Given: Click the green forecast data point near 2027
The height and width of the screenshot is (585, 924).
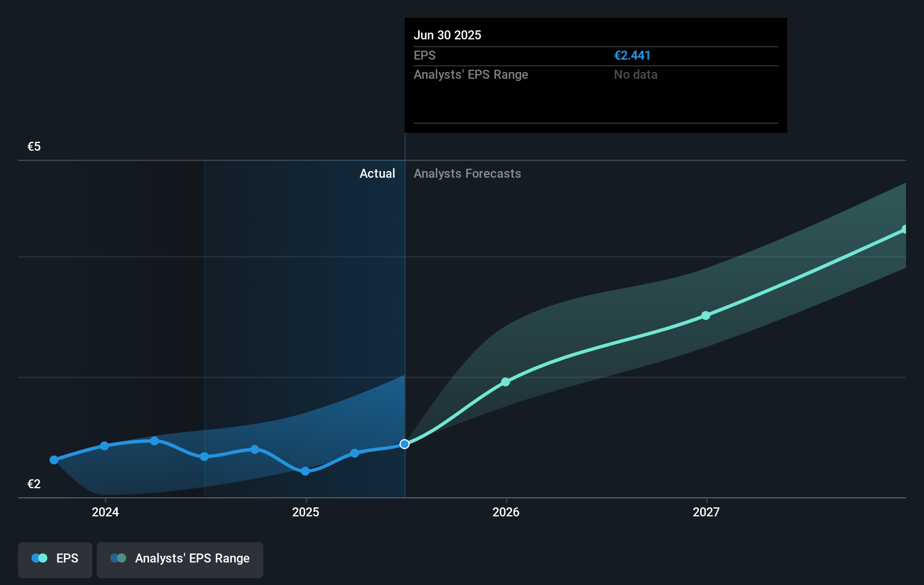Looking at the screenshot, I should pyautogui.click(x=706, y=316).
